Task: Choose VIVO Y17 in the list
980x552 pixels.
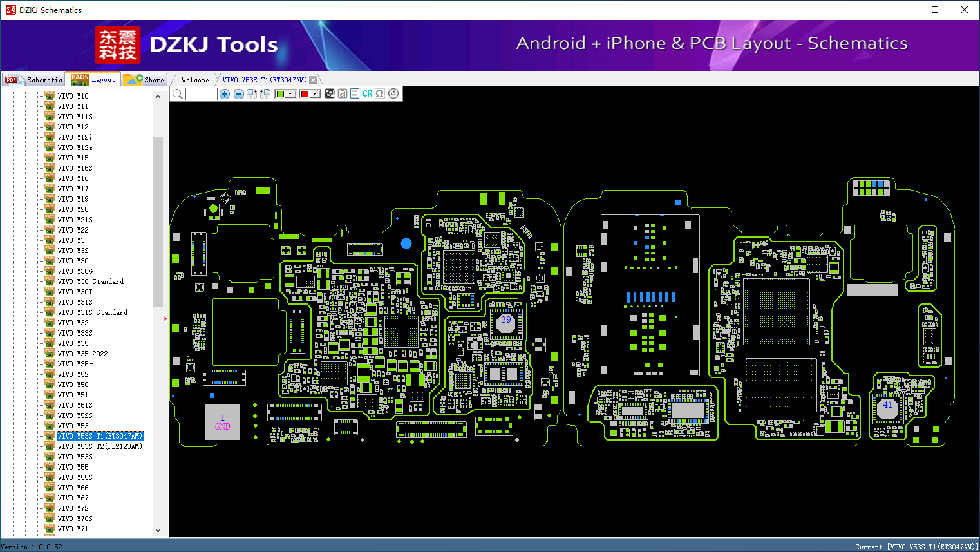Action: [73, 189]
